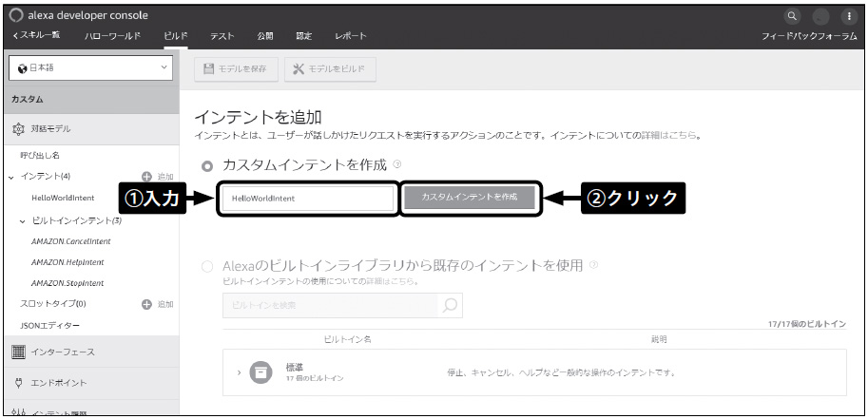This screenshot has width=868, height=419.
Task: Click the エンドポイント plug icon
Action: click(x=18, y=383)
